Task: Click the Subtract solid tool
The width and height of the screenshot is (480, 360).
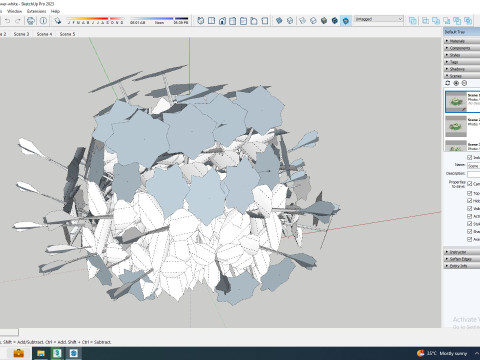Action: click(x=447, y=21)
